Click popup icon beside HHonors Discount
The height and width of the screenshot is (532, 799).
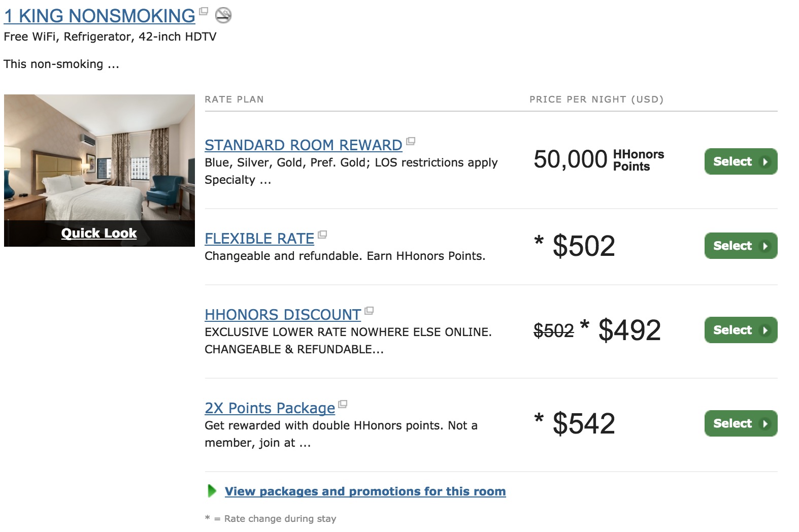point(369,311)
